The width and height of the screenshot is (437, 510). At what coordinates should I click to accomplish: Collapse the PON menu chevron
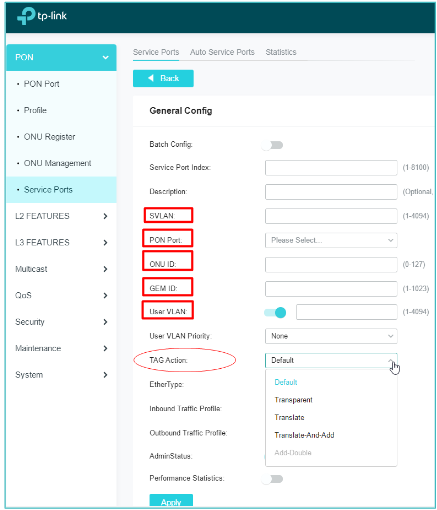105,57
